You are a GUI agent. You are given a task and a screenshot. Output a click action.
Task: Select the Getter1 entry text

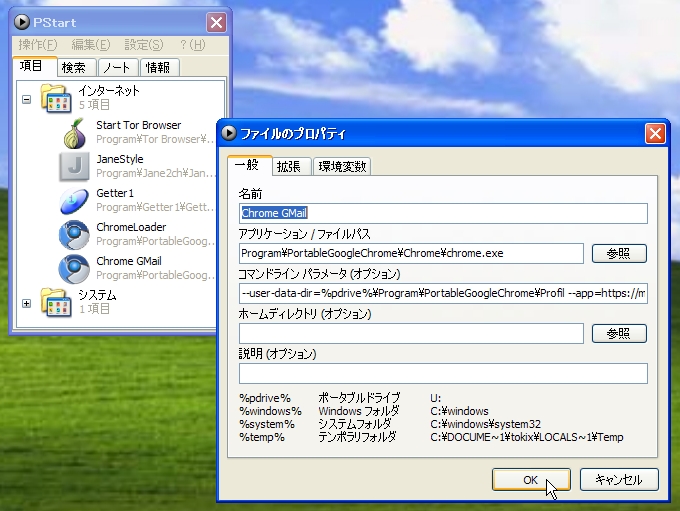[x=115, y=193]
